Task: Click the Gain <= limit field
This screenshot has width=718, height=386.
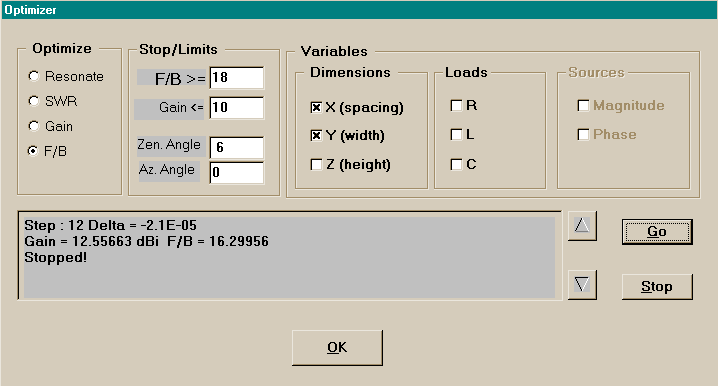Action: click(x=237, y=108)
